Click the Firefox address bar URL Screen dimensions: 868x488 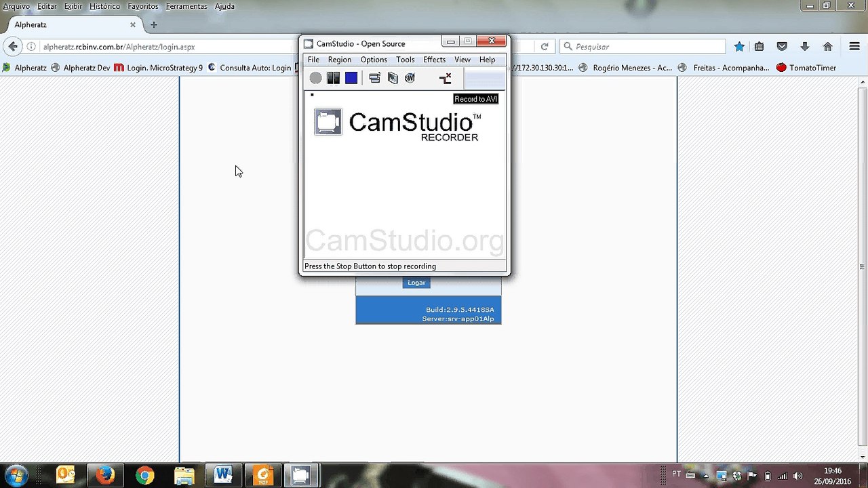(x=119, y=47)
